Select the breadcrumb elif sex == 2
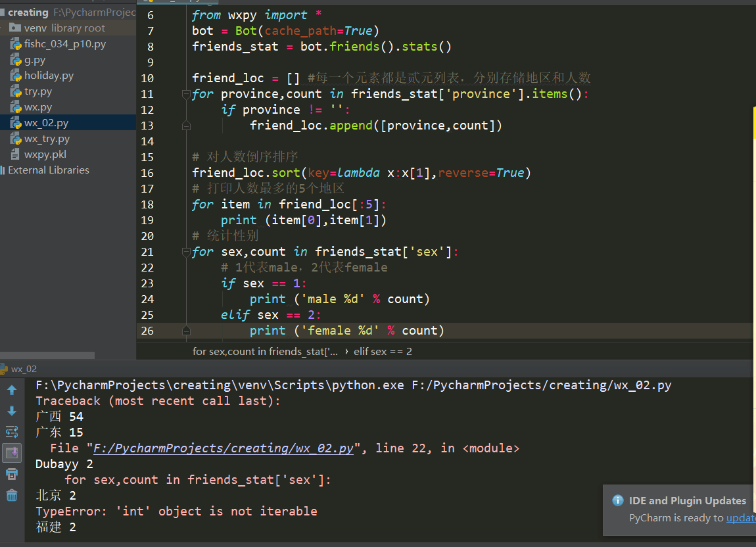This screenshot has height=547, width=756. click(383, 352)
